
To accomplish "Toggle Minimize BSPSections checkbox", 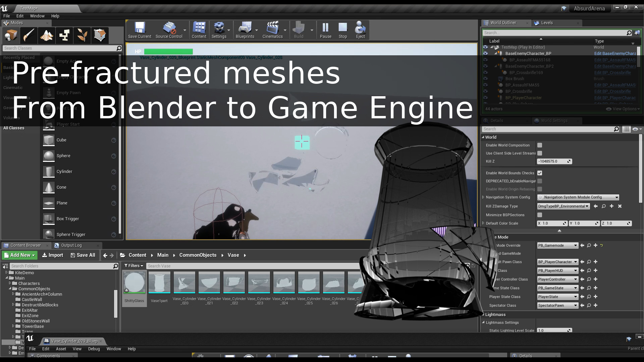I will (x=540, y=215).
